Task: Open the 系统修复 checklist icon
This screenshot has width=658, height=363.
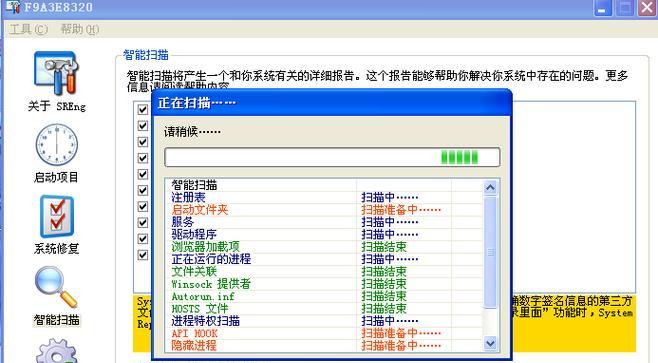Action: (57, 217)
